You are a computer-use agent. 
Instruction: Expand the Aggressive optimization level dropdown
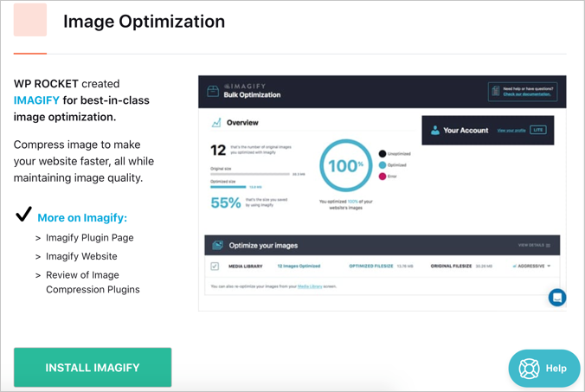click(x=549, y=267)
